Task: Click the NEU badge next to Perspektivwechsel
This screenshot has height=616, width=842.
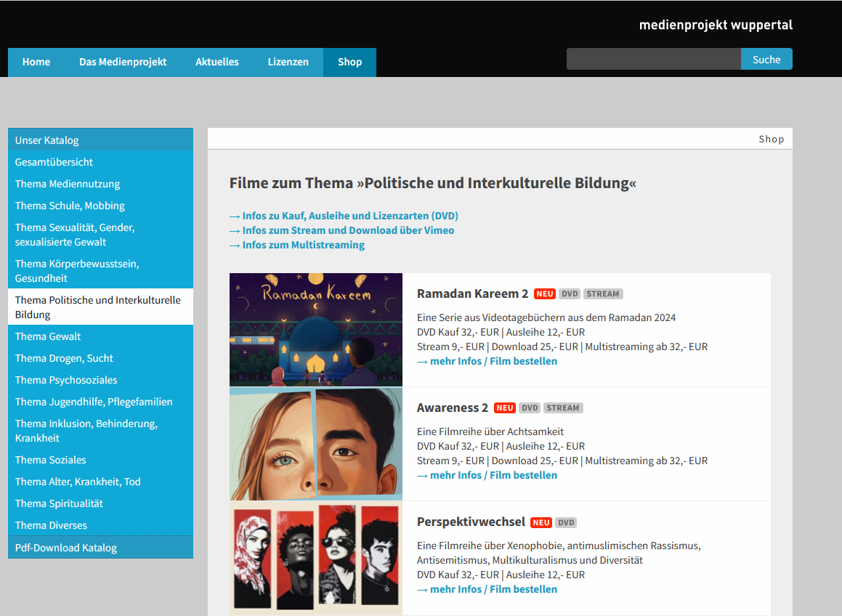Action: pos(541,522)
